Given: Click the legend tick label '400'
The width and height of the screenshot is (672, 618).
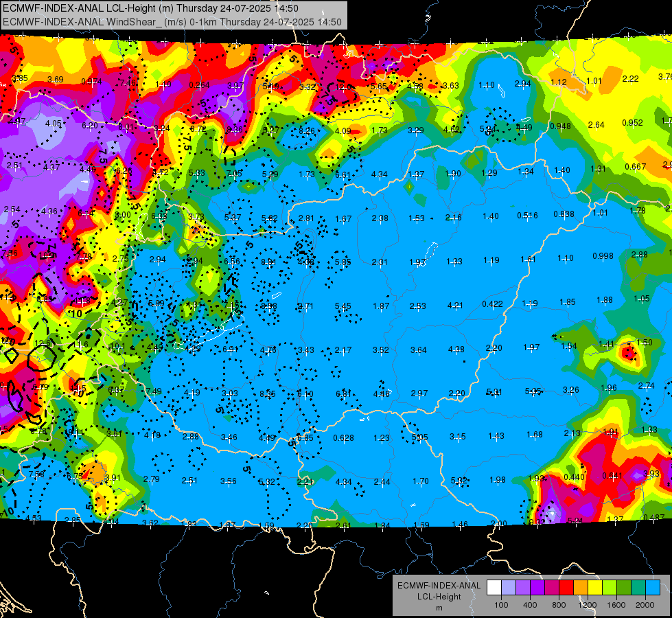Looking at the screenshot, I should click(x=530, y=605).
